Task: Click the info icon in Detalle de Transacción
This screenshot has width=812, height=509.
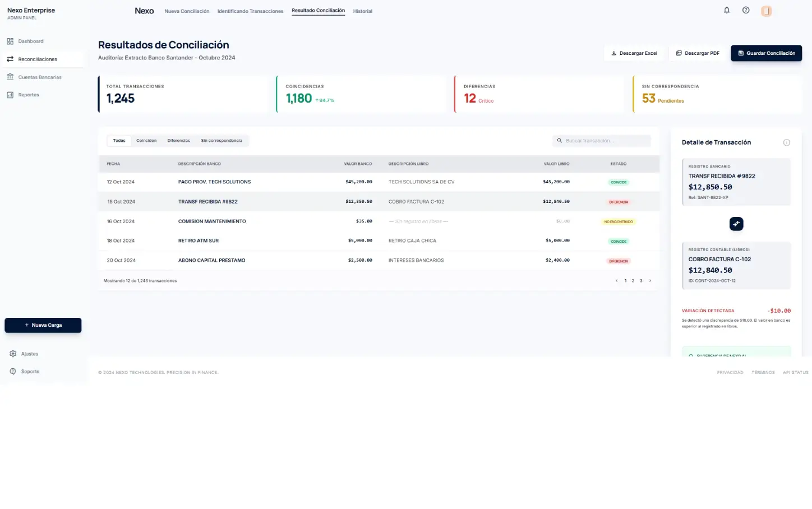Action: point(786,142)
